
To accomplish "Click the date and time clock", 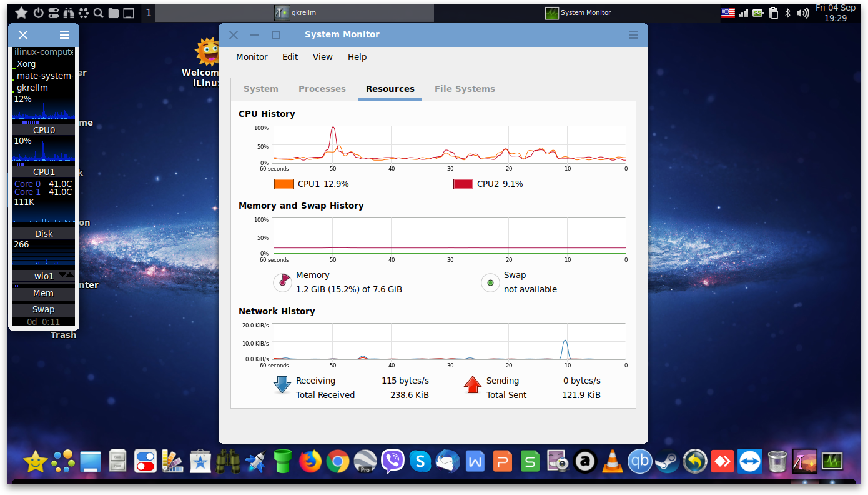I will 836,12.
